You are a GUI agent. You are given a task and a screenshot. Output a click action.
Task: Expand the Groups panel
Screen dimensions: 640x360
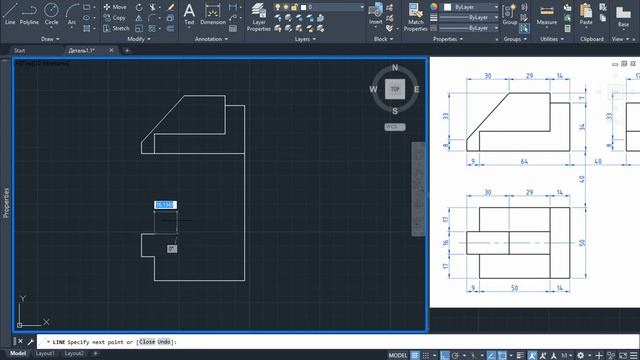pyautogui.click(x=515, y=39)
